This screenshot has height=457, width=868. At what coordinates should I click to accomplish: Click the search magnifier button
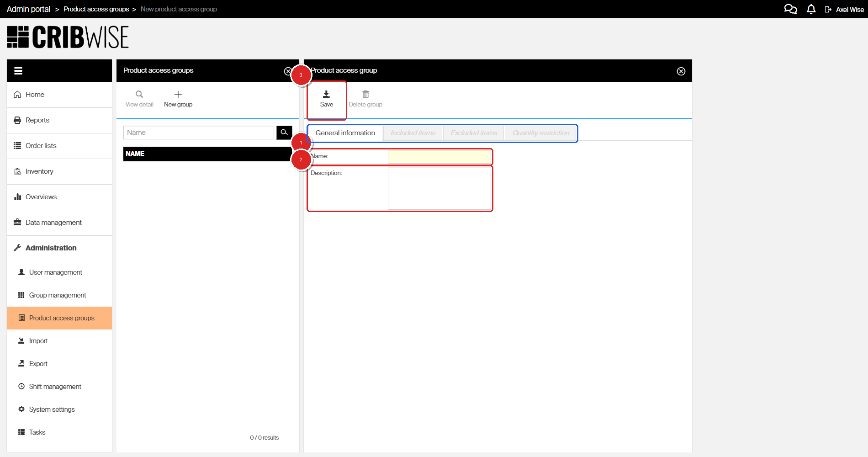click(284, 133)
